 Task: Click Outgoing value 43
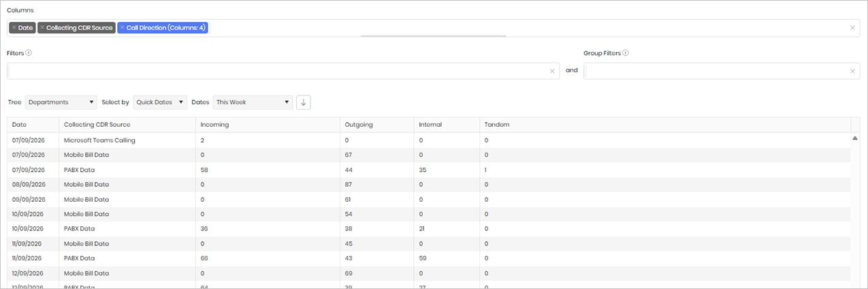(x=349, y=258)
